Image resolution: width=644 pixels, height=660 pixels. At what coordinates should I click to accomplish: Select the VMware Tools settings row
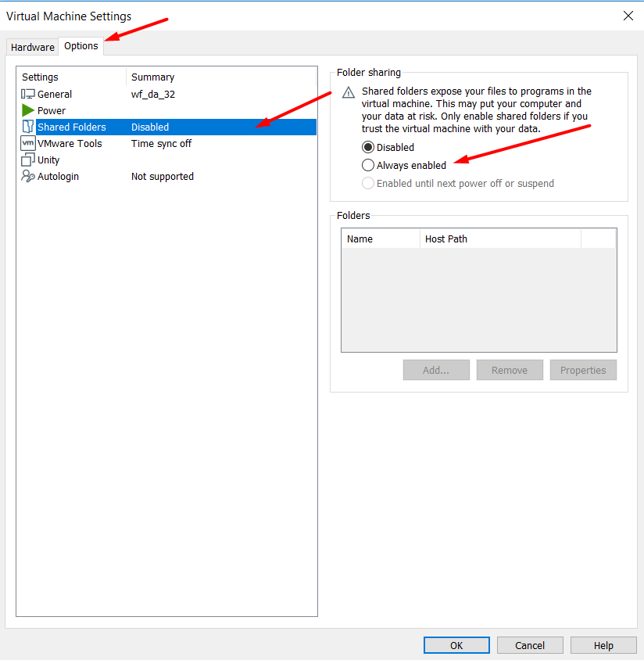tap(168, 143)
